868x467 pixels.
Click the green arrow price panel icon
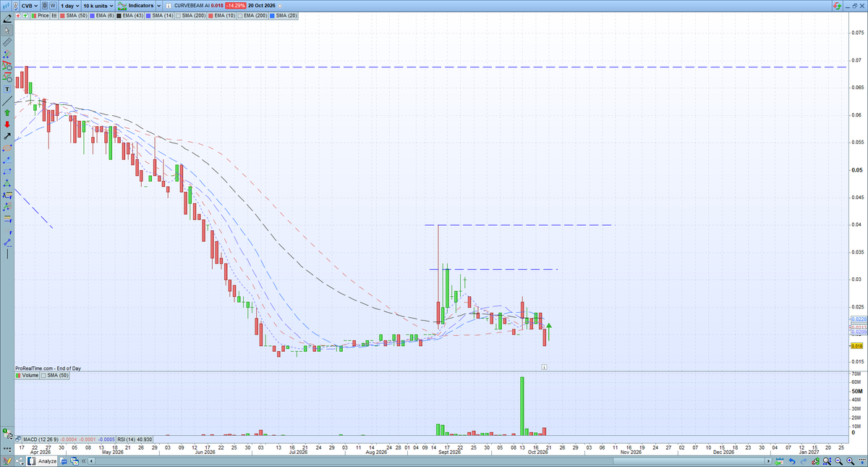pyautogui.click(x=25, y=15)
